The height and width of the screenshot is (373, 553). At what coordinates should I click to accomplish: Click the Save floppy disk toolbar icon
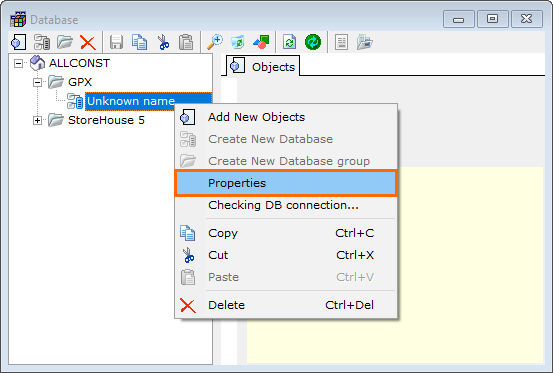click(x=116, y=42)
